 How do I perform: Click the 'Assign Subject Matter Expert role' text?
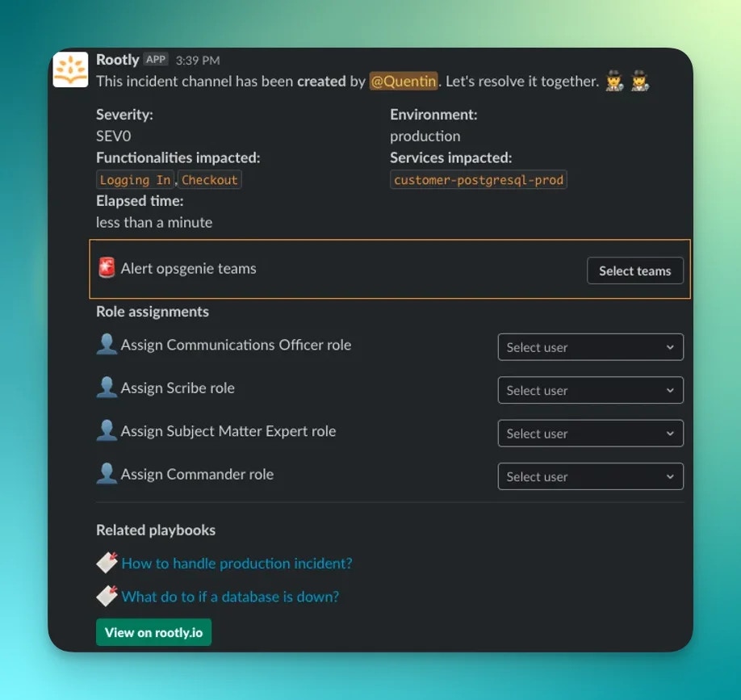[228, 430]
